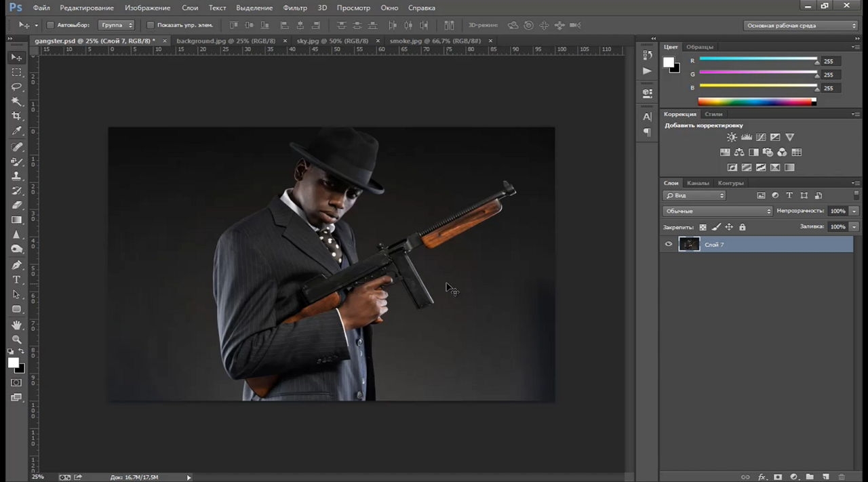Select the Healing Brush tool
The width and height of the screenshot is (868, 482).
tap(17, 147)
